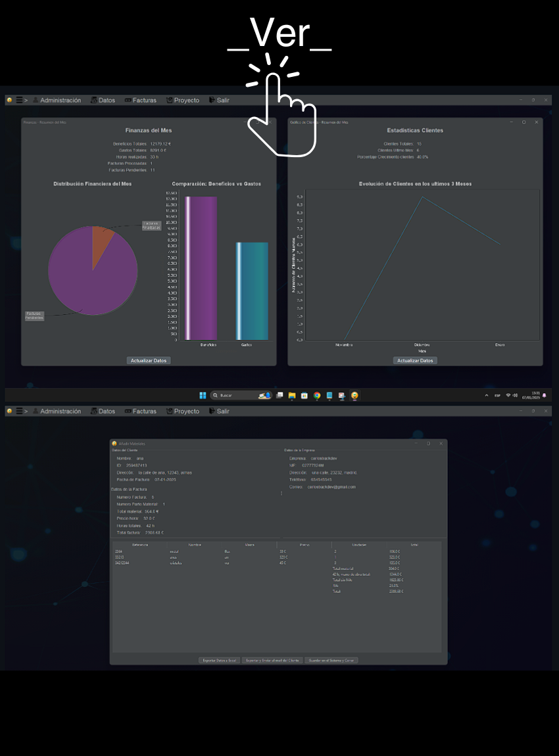This screenshot has height=756, width=559.
Task: Open the notification bell in system tray
Action: click(545, 395)
